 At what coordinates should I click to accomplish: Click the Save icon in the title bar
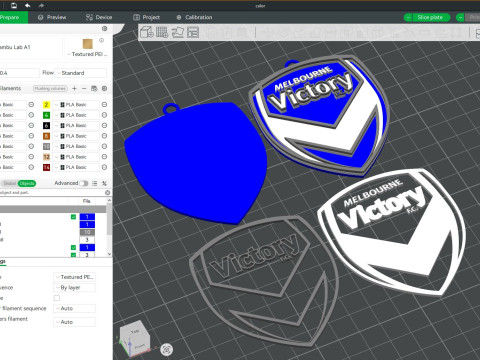(14, 5)
